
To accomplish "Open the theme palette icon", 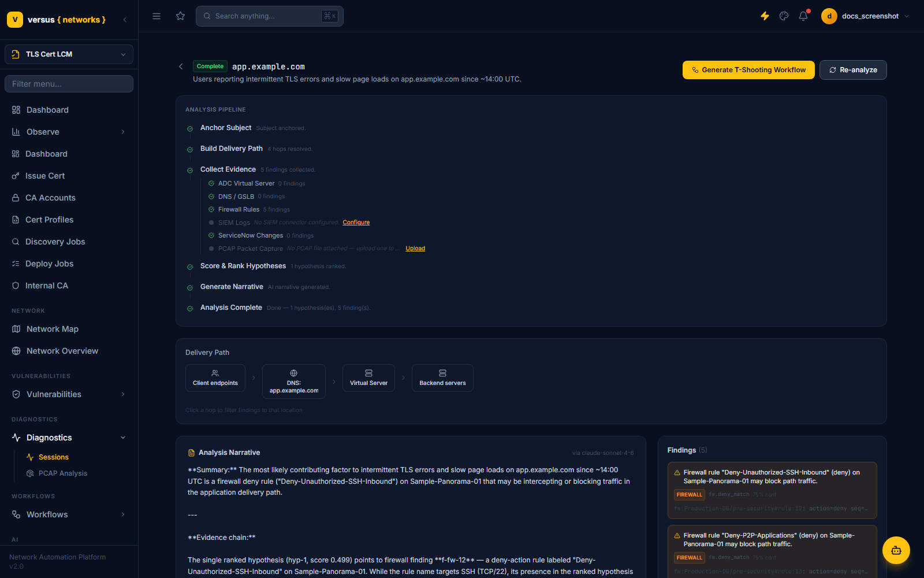I will coord(784,16).
